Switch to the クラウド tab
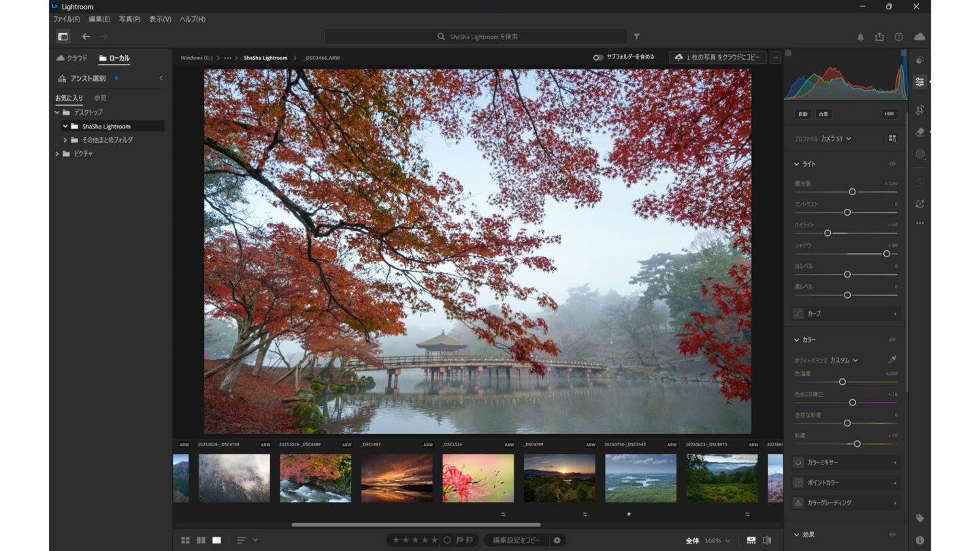980x551 pixels. [72, 59]
